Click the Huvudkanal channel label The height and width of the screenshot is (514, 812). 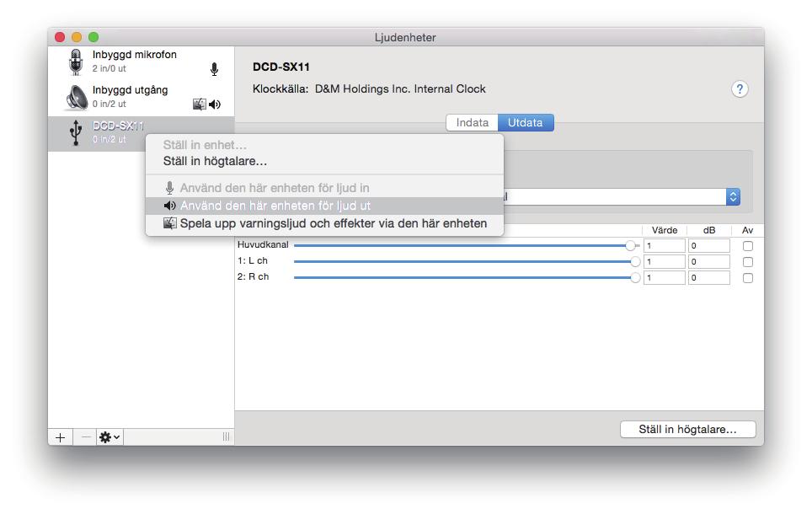pyautogui.click(x=263, y=244)
